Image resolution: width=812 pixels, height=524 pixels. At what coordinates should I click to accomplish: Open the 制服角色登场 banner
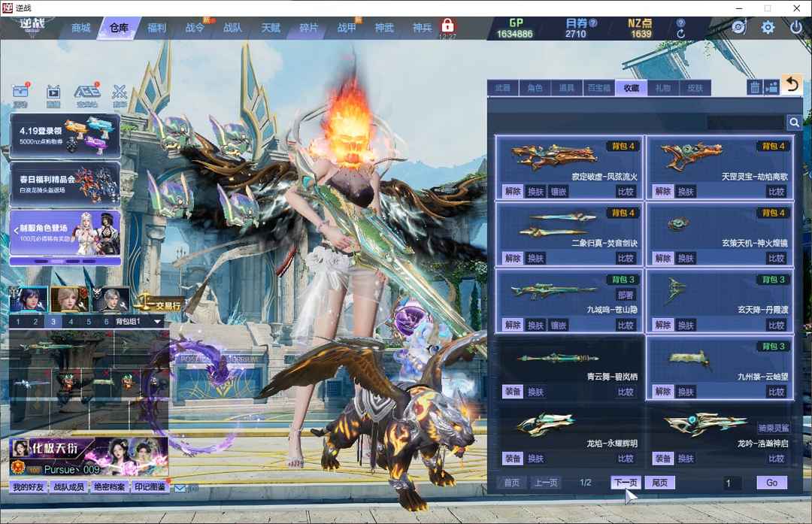click(65, 233)
